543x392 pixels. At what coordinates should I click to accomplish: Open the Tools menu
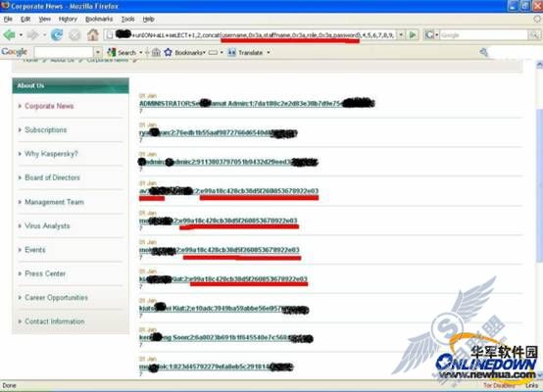pyautogui.click(x=127, y=19)
